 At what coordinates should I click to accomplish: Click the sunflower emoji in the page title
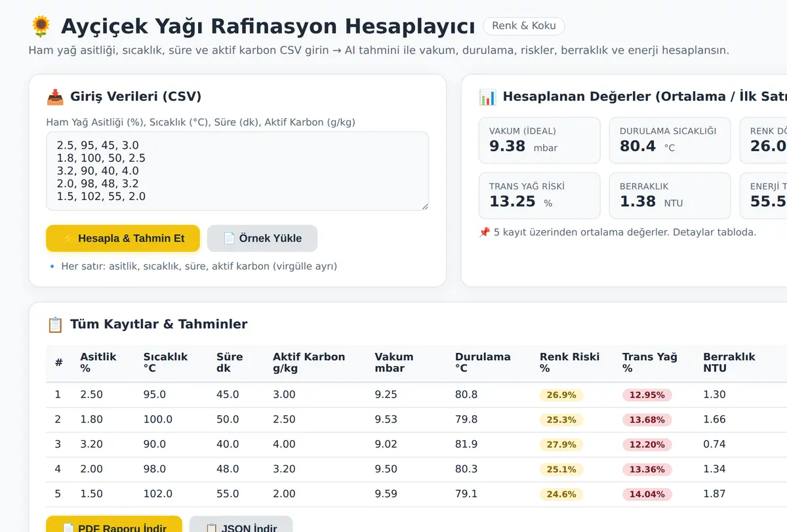pos(41,27)
